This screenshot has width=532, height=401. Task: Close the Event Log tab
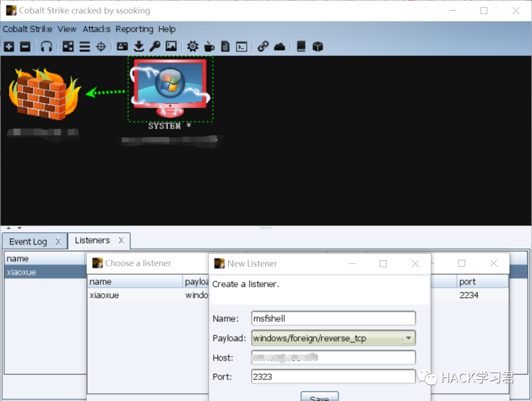[58, 242]
